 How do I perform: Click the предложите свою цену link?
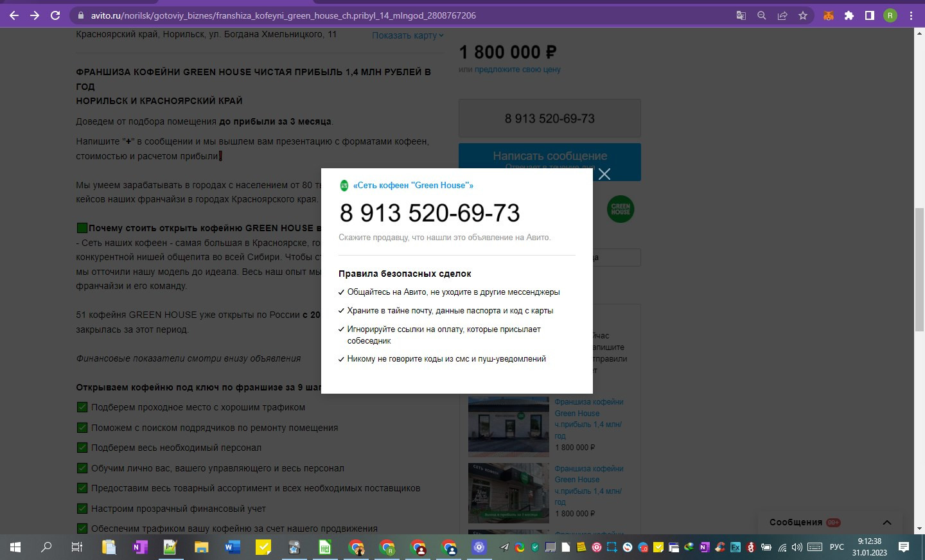point(517,69)
